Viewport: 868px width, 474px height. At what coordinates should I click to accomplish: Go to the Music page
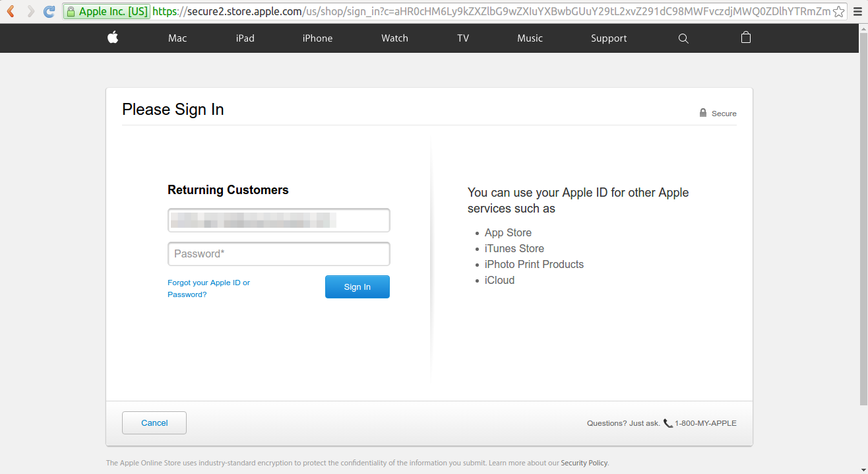click(530, 38)
